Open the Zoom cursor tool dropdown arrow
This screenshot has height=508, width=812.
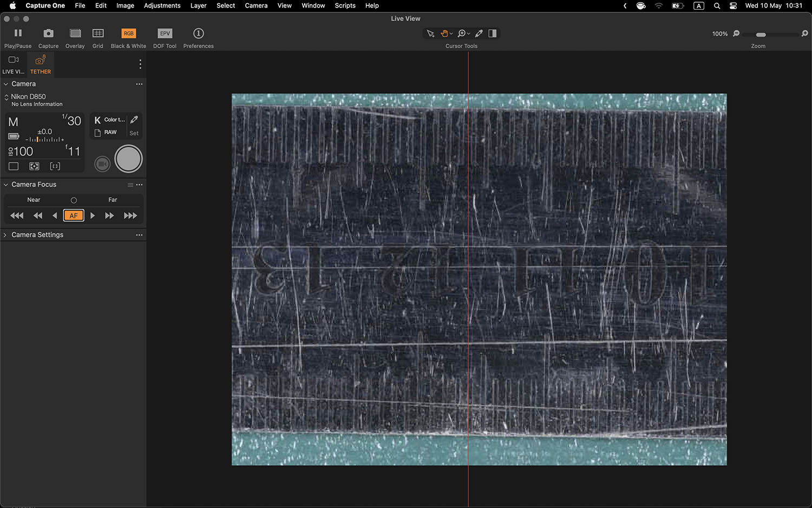click(469, 34)
